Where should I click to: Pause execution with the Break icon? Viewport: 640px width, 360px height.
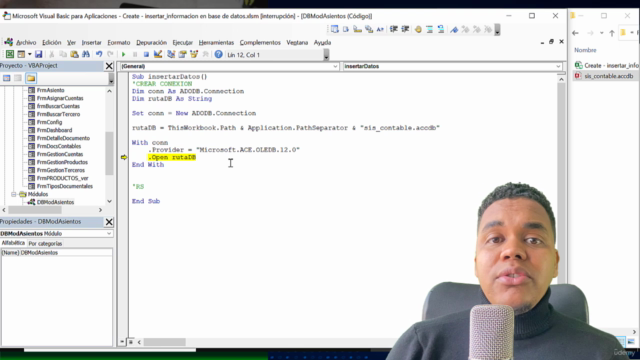point(135,54)
